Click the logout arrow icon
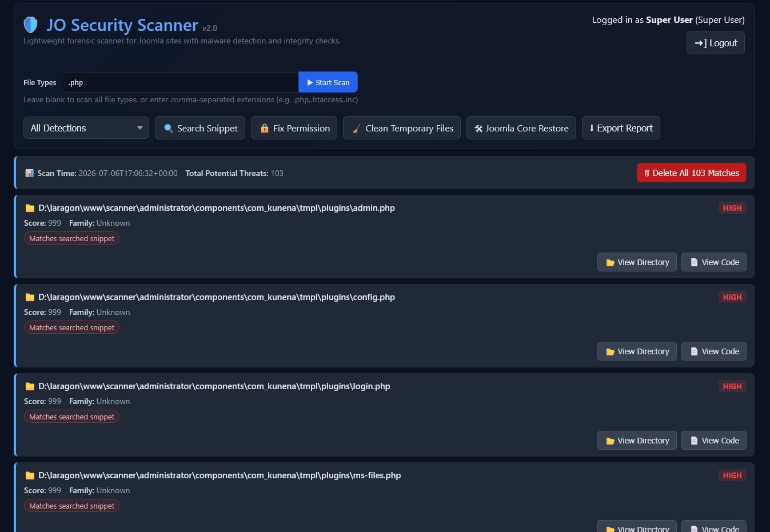The image size is (770, 532). pyautogui.click(x=700, y=43)
